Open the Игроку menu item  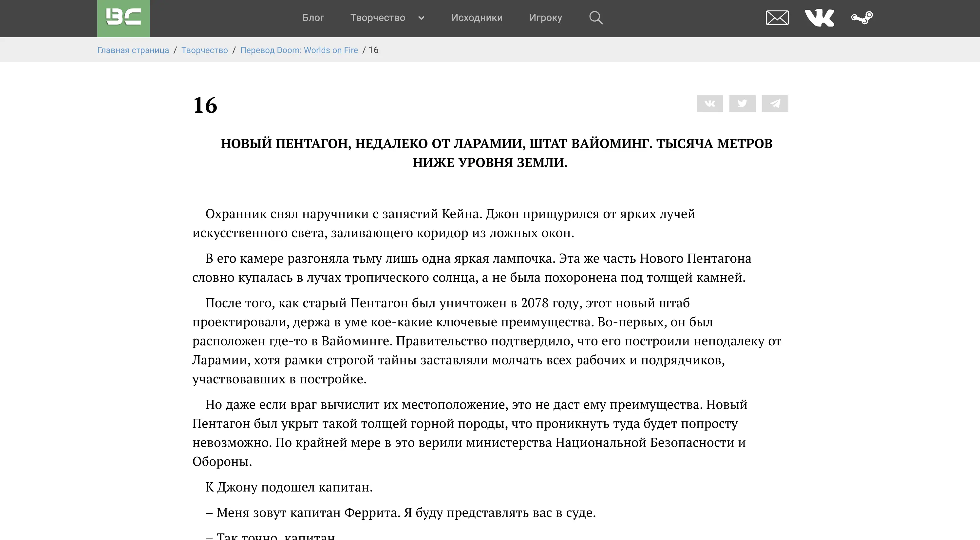tap(546, 18)
